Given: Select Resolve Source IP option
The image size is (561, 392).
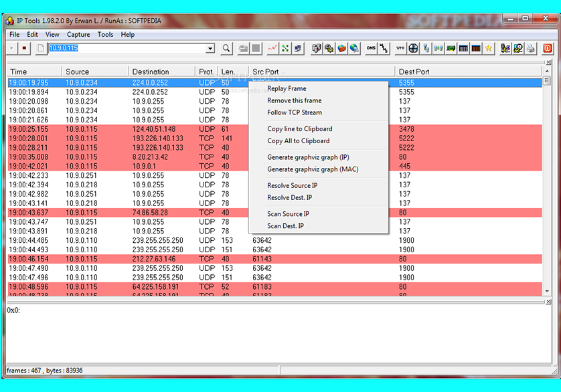Looking at the screenshot, I should 293,185.
